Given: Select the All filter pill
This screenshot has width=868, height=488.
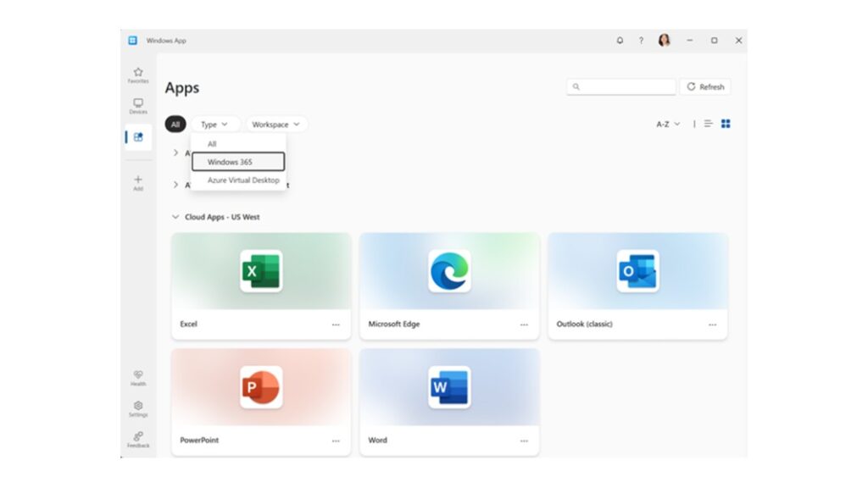Looking at the screenshot, I should point(175,125).
